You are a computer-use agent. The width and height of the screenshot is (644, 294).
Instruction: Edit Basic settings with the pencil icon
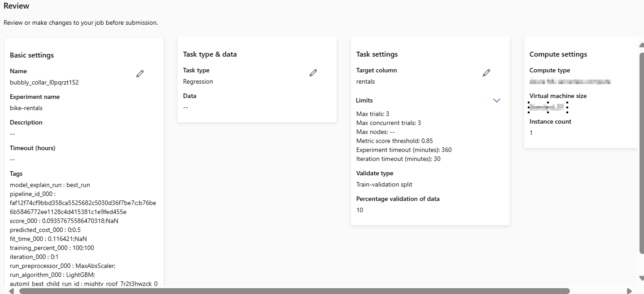[140, 74]
